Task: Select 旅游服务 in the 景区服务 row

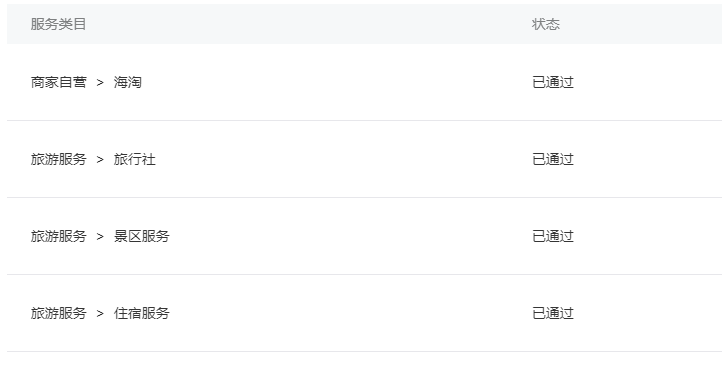Action: point(58,236)
